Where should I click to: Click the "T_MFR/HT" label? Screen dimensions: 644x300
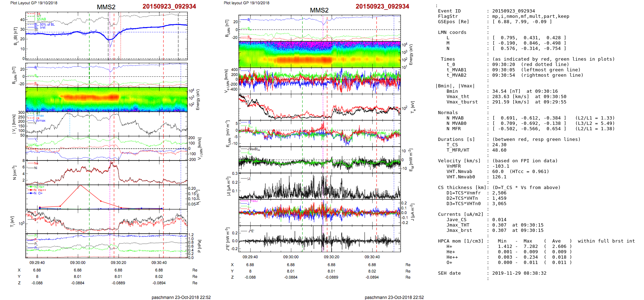point(458,150)
